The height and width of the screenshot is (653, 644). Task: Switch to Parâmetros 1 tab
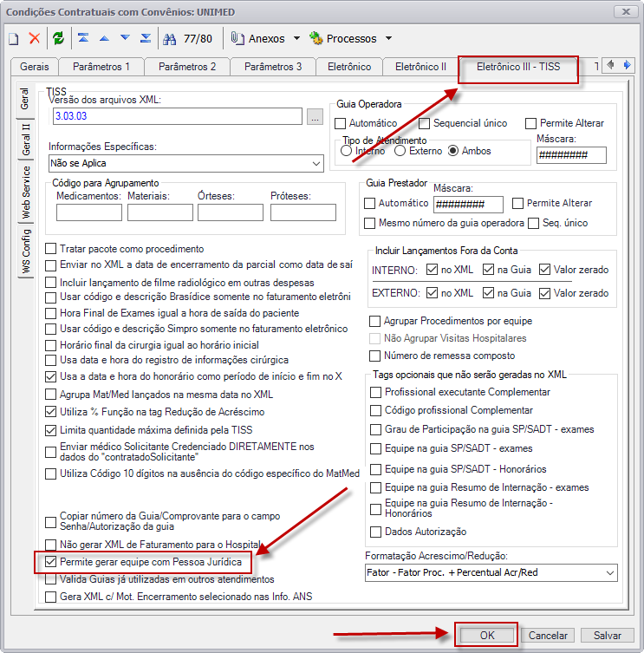tap(101, 67)
